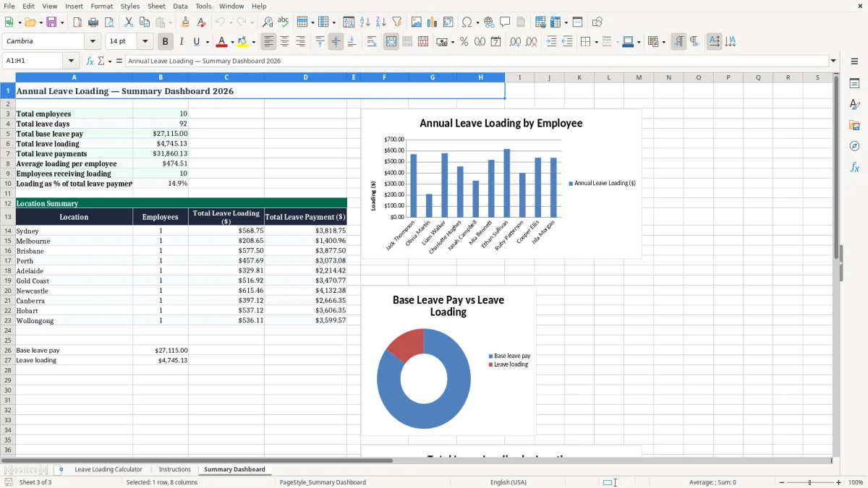Toggle Center Vertically alignment

click(336, 42)
